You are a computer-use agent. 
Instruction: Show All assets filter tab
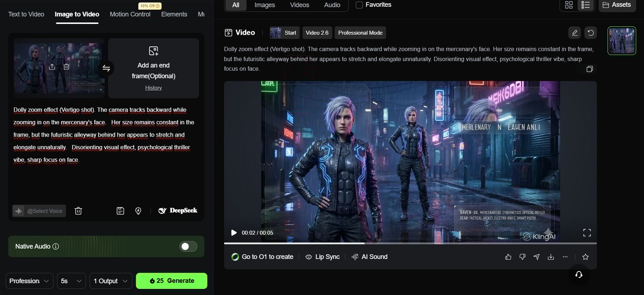pyautogui.click(x=236, y=5)
